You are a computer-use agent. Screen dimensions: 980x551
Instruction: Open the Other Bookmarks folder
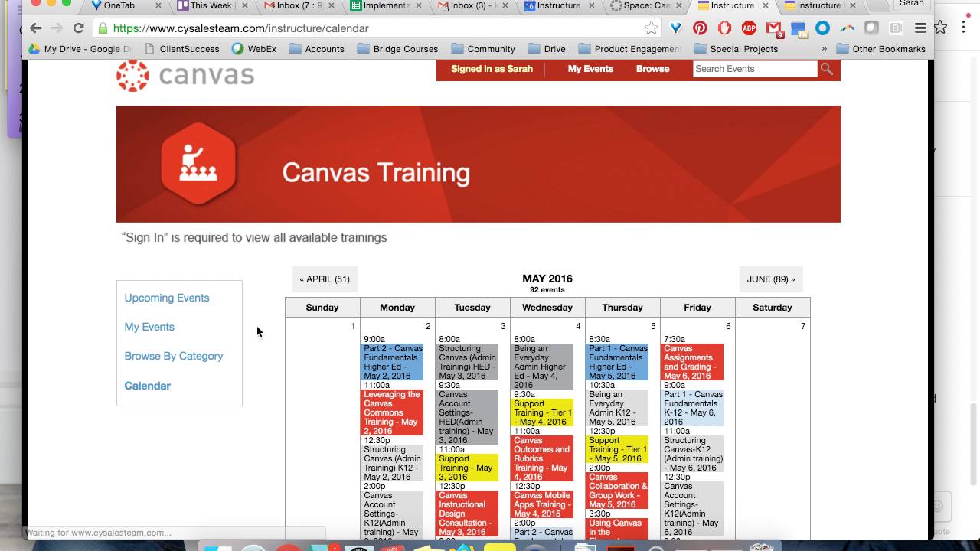(x=880, y=49)
